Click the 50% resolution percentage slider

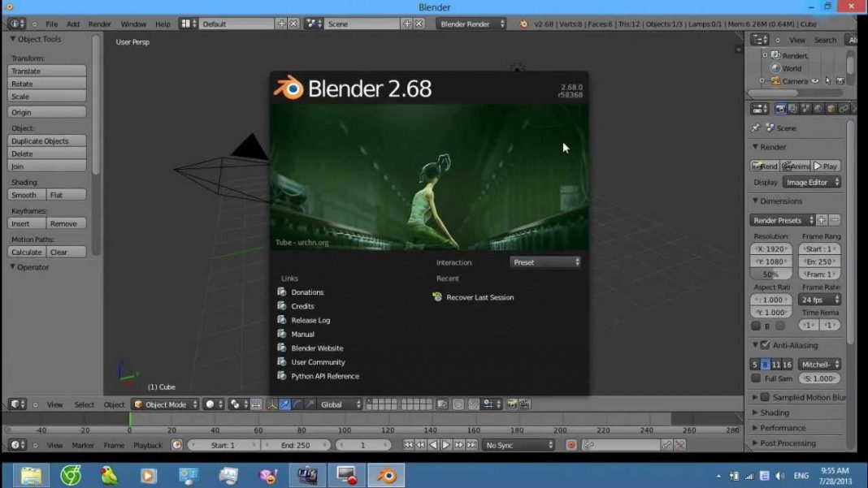pyautogui.click(x=769, y=274)
